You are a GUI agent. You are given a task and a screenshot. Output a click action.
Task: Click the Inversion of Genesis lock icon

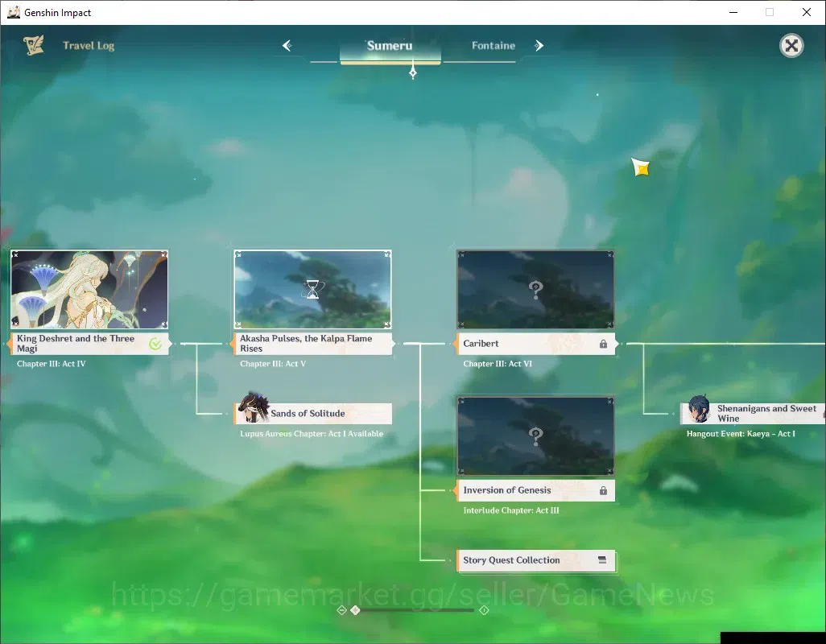coord(603,491)
